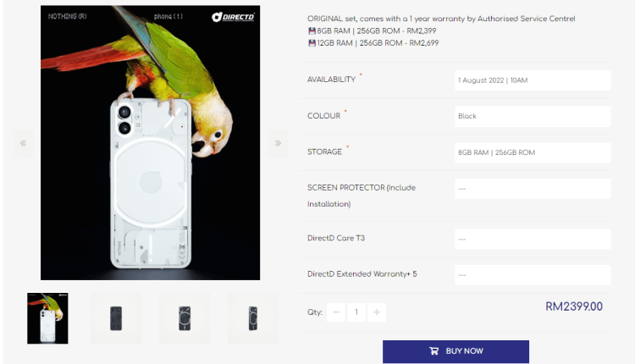Decrease quantity with the minus button

pyautogui.click(x=336, y=312)
